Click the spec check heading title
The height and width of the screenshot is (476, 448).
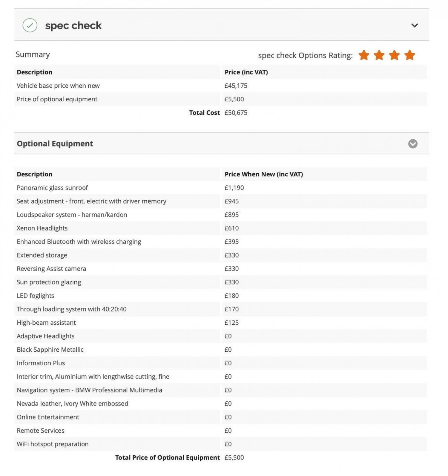click(x=73, y=26)
